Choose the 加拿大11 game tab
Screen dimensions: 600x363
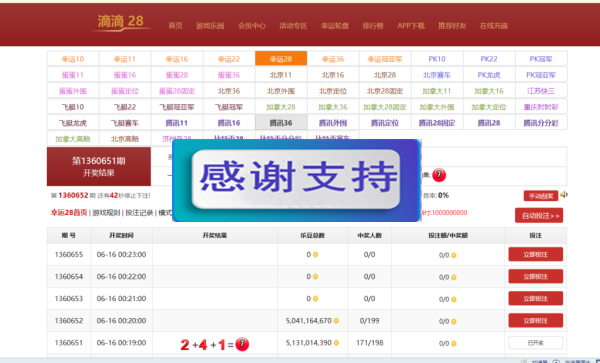pyautogui.click(x=437, y=91)
